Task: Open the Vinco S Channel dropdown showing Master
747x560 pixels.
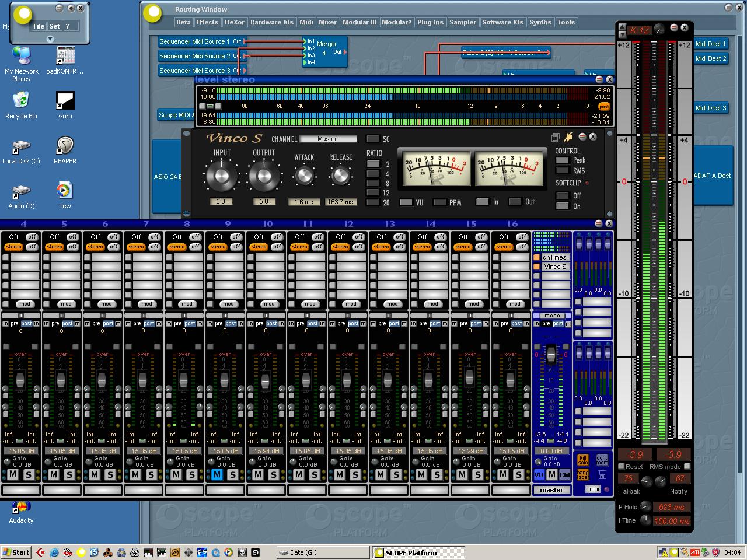Action: tap(328, 139)
